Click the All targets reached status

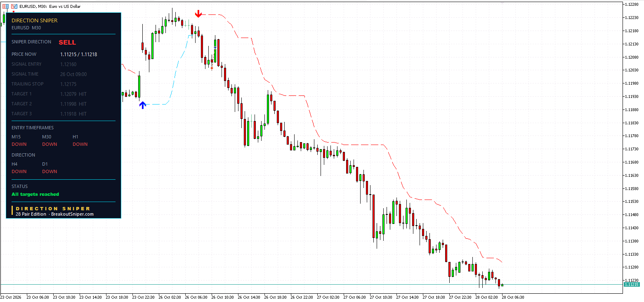[35, 194]
